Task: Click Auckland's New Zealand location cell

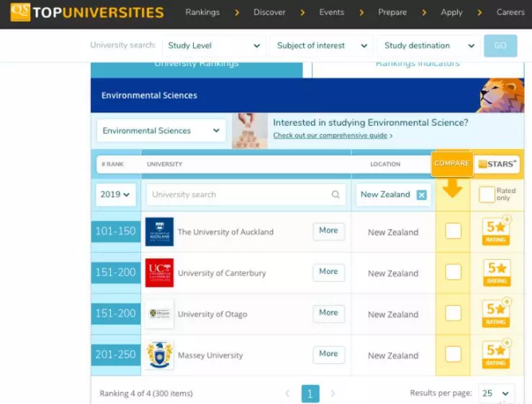Action: click(393, 232)
